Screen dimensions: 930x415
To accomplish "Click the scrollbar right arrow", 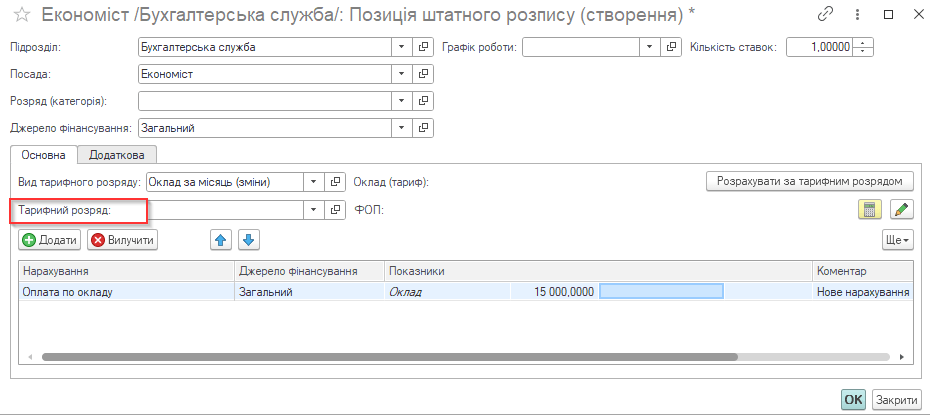I will coord(902,357).
